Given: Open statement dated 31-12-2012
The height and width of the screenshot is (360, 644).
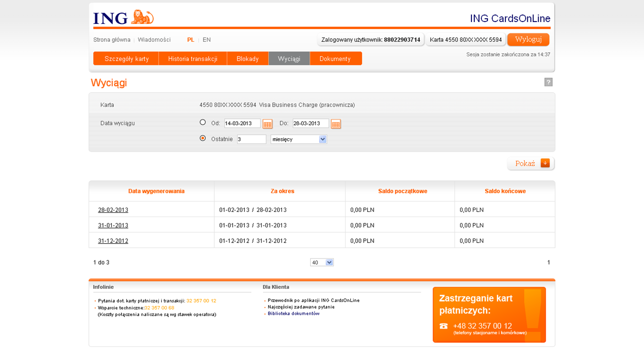Looking at the screenshot, I should click(113, 241).
